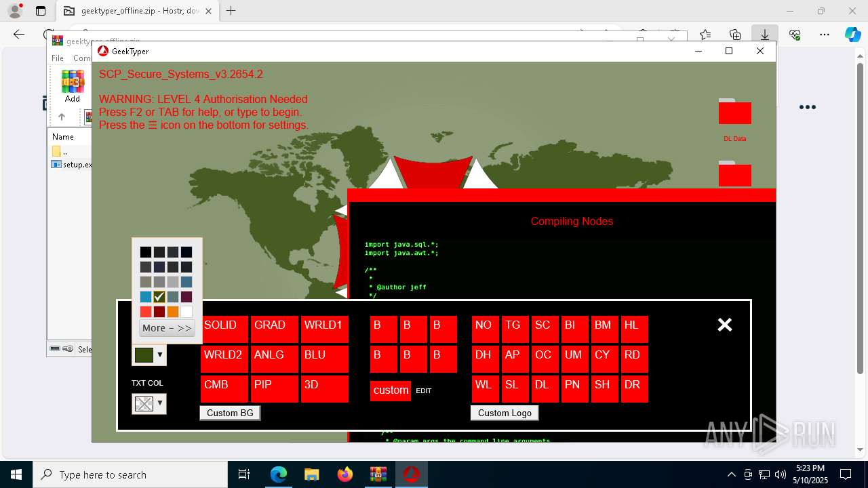Click the Name column header in WinRAR

click(x=63, y=136)
